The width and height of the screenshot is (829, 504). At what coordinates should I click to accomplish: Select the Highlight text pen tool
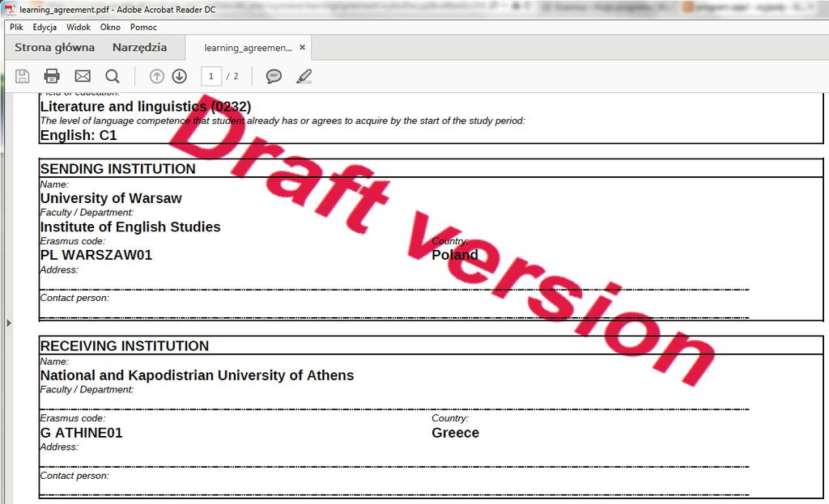[x=304, y=76]
